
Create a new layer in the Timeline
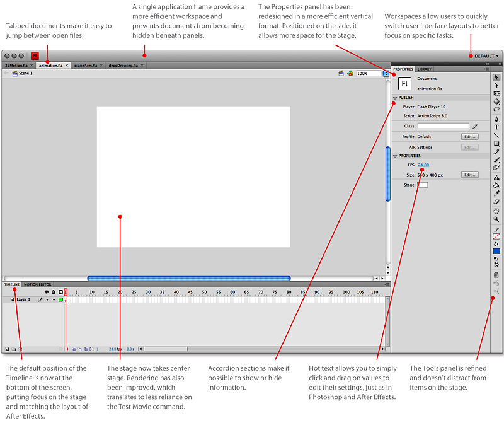pyautogui.click(x=7, y=348)
